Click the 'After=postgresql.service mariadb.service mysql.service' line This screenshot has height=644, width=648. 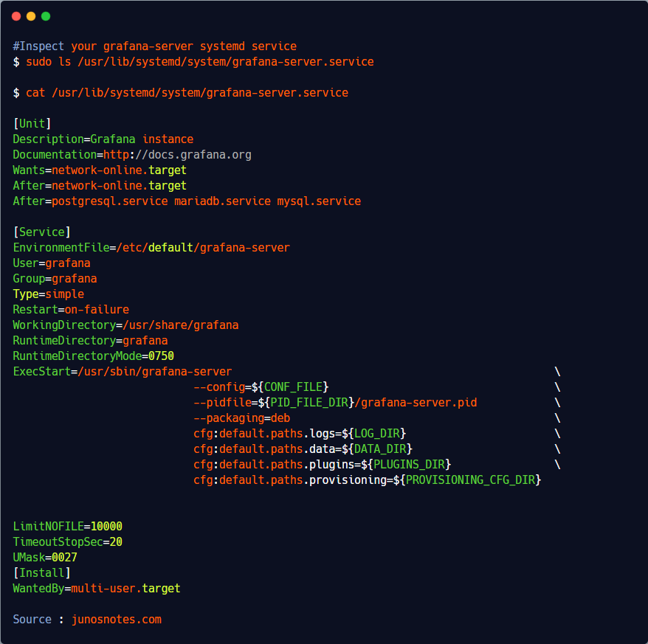(x=187, y=201)
